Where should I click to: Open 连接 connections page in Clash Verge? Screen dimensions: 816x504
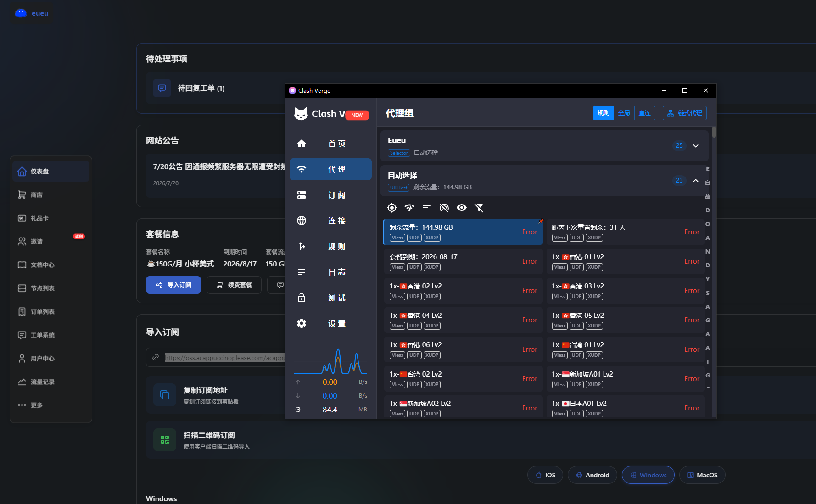(x=330, y=221)
